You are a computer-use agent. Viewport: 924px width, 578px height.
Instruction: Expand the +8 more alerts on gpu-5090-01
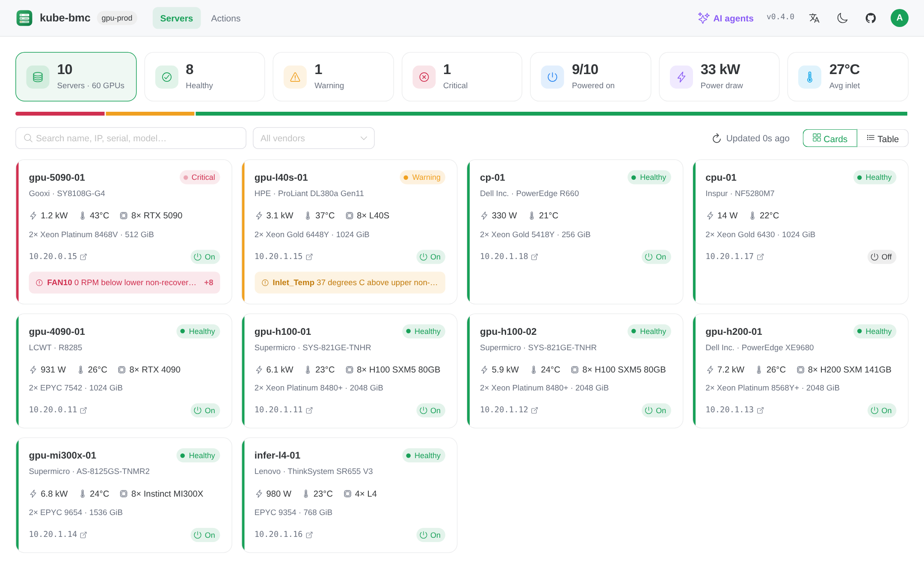209,283
